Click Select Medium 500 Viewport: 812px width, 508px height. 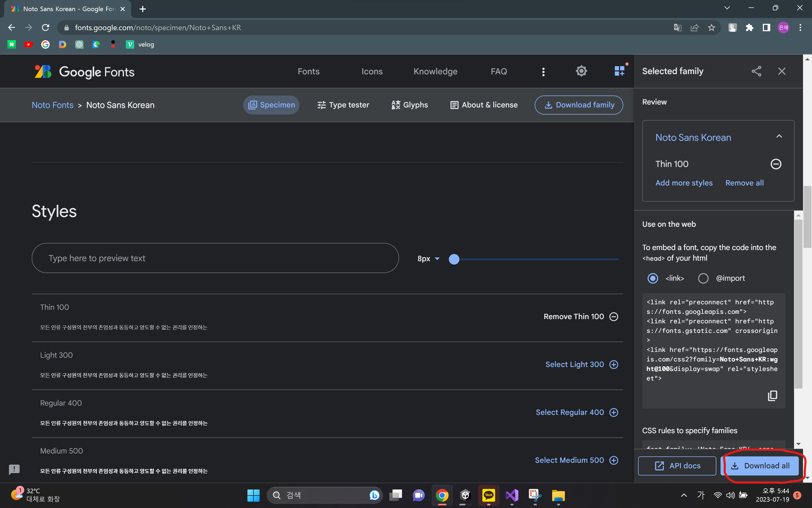click(x=576, y=460)
